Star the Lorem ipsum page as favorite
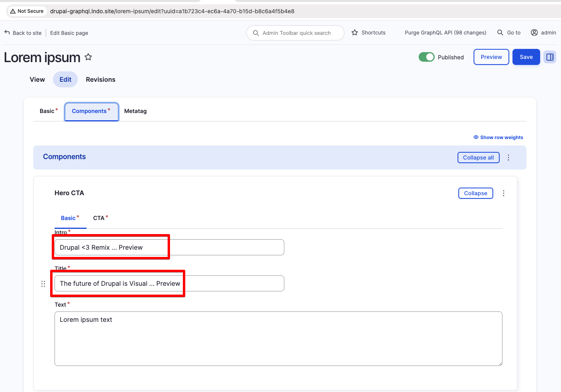This screenshot has width=561, height=392. click(x=88, y=57)
